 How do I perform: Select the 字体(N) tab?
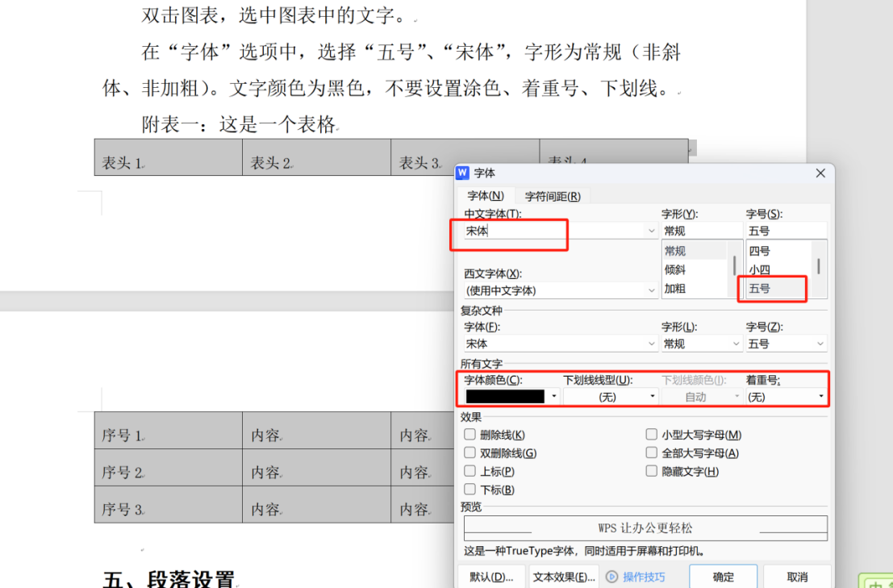coord(486,196)
